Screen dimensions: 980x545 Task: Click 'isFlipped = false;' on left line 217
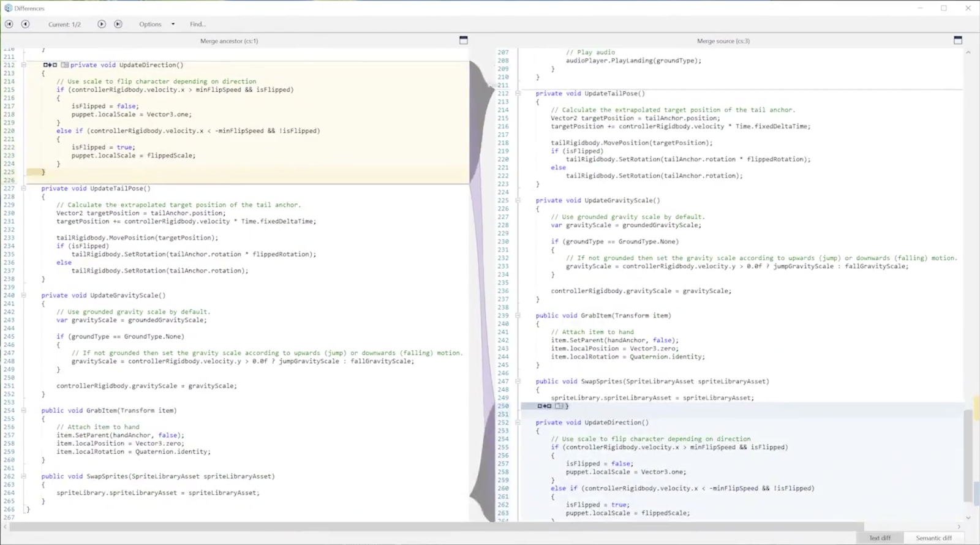(105, 106)
